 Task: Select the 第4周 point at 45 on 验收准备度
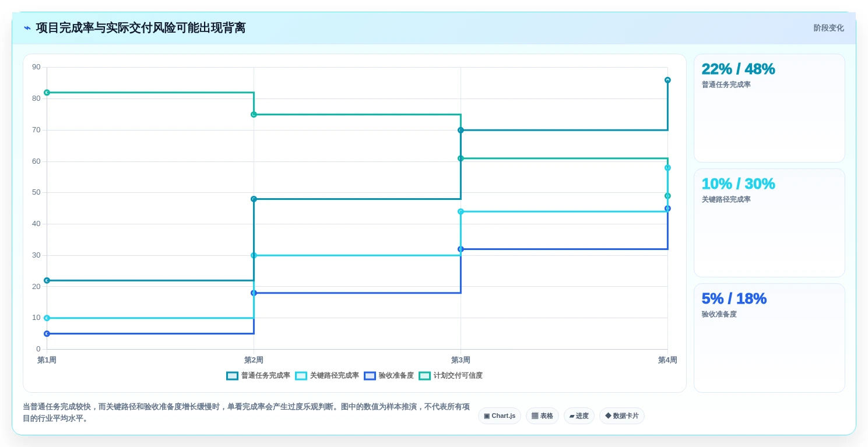667,208
